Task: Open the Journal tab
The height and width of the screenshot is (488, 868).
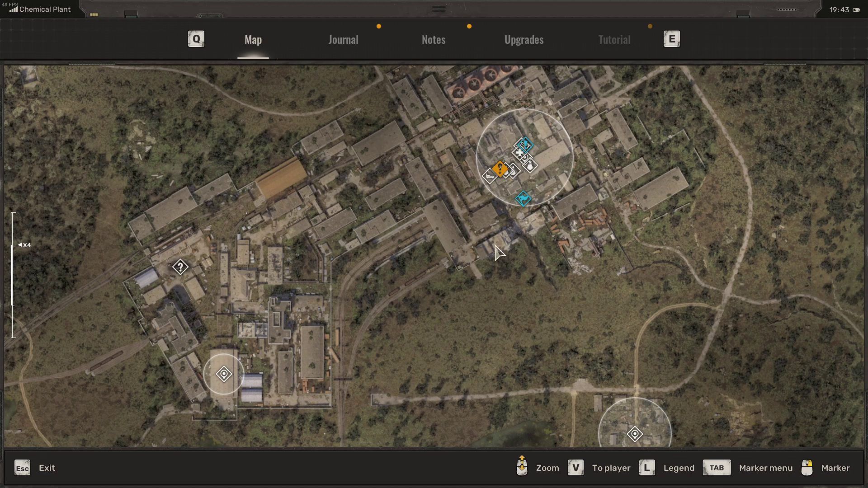Action: [x=343, y=40]
